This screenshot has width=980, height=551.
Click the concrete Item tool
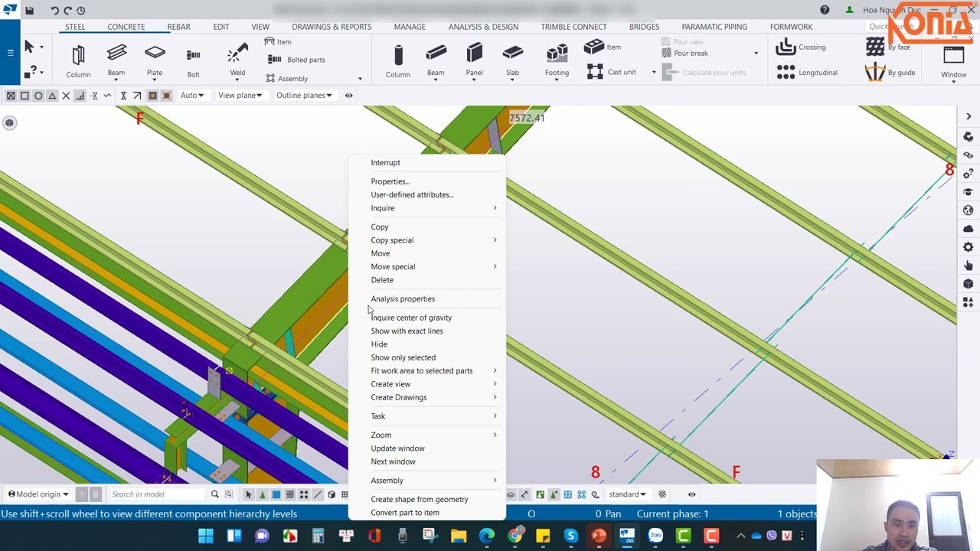[603, 47]
